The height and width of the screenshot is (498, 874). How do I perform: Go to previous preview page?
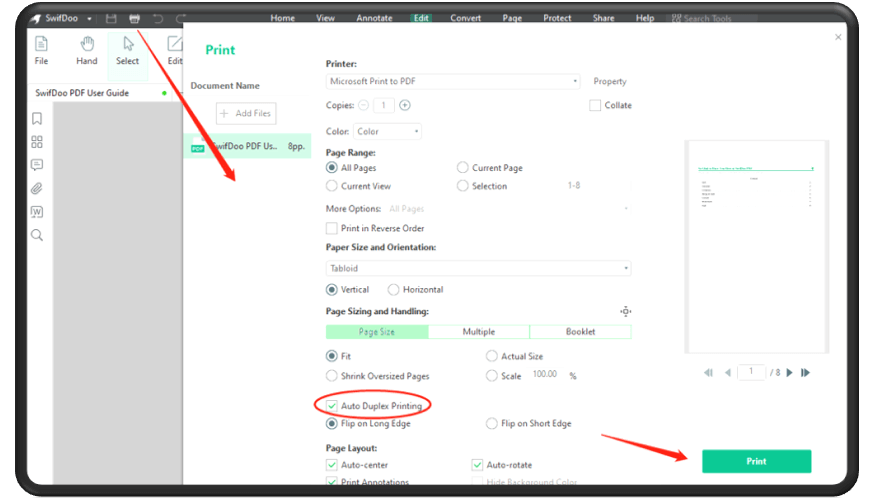[727, 373]
